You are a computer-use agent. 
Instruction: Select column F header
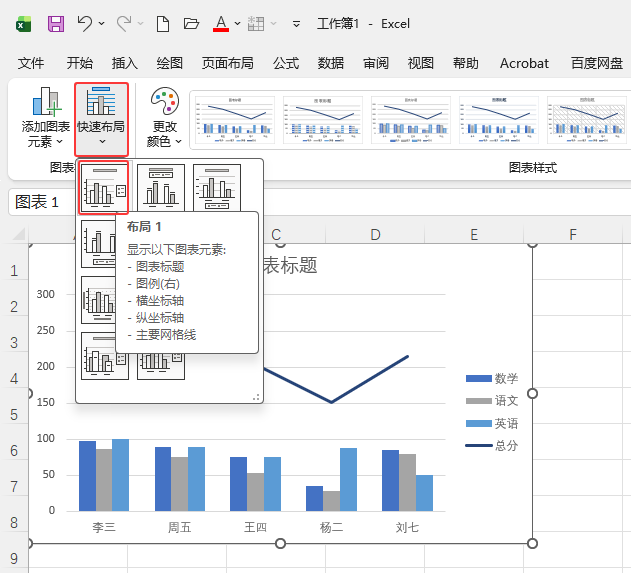point(573,235)
